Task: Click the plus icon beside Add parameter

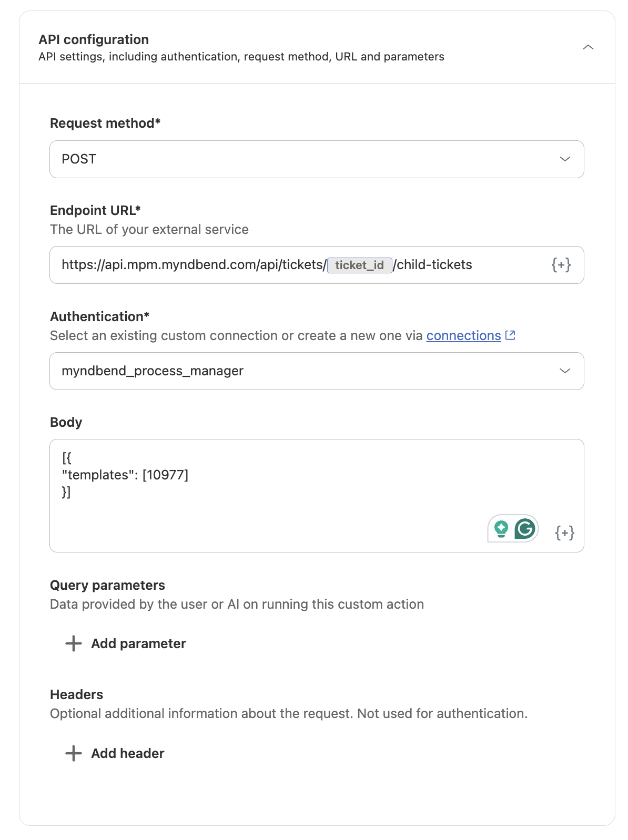Action: (x=74, y=643)
